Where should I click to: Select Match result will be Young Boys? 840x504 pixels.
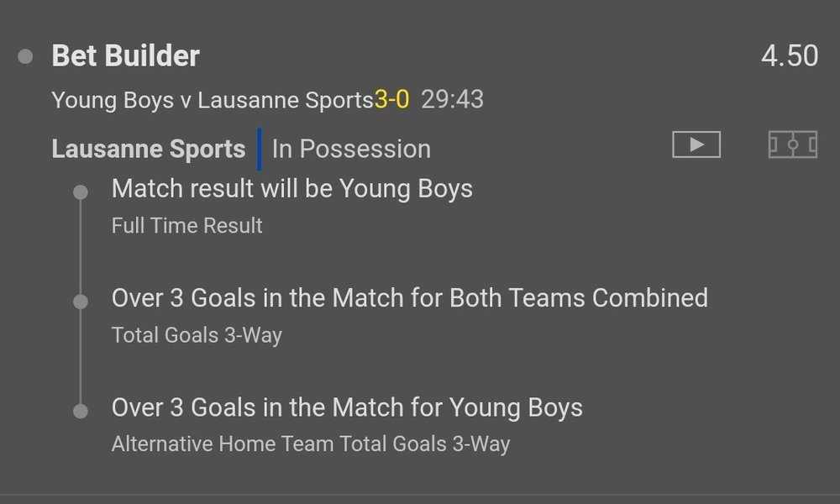pos(291,189)
